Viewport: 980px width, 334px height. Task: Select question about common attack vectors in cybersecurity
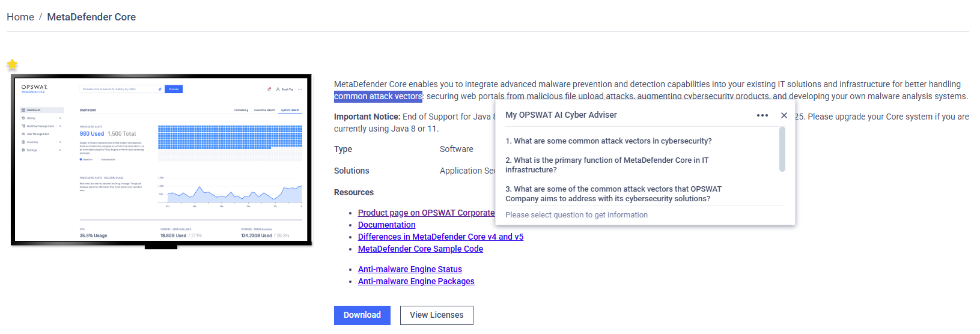click(609, 141)
